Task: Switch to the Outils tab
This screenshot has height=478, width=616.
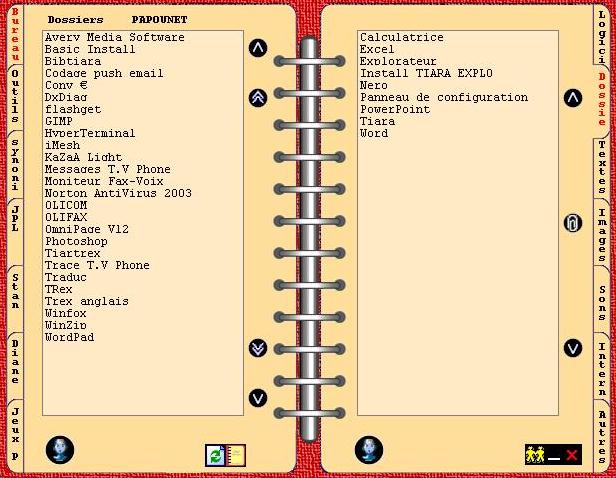Action: [15, 96]
